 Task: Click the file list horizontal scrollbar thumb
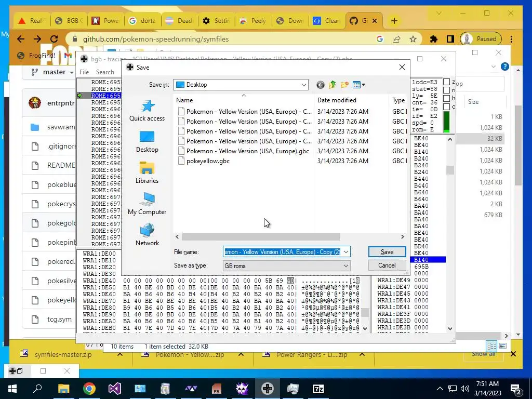(x=261, y=236)
